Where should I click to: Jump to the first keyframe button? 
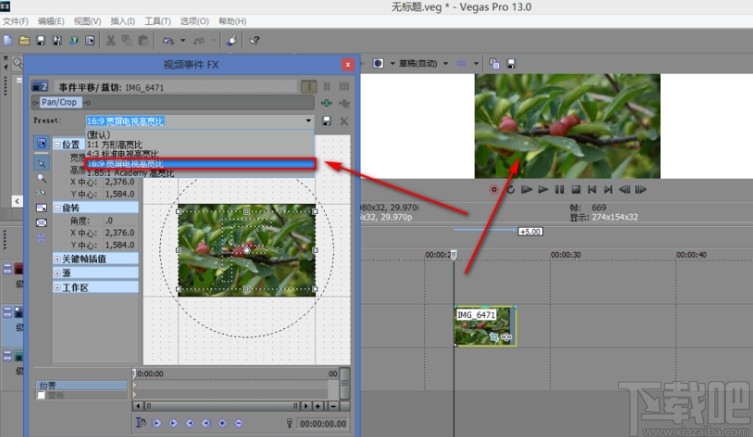click(157, 423)
